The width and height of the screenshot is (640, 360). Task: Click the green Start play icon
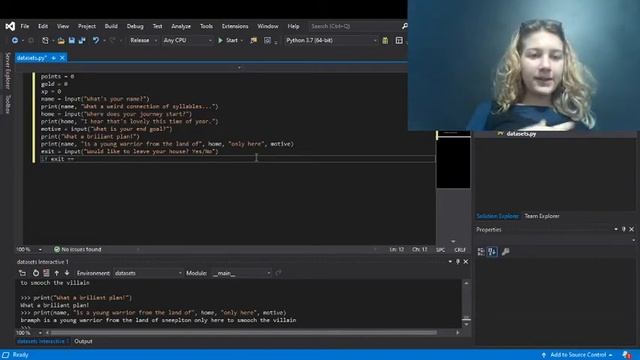point(220,40)
